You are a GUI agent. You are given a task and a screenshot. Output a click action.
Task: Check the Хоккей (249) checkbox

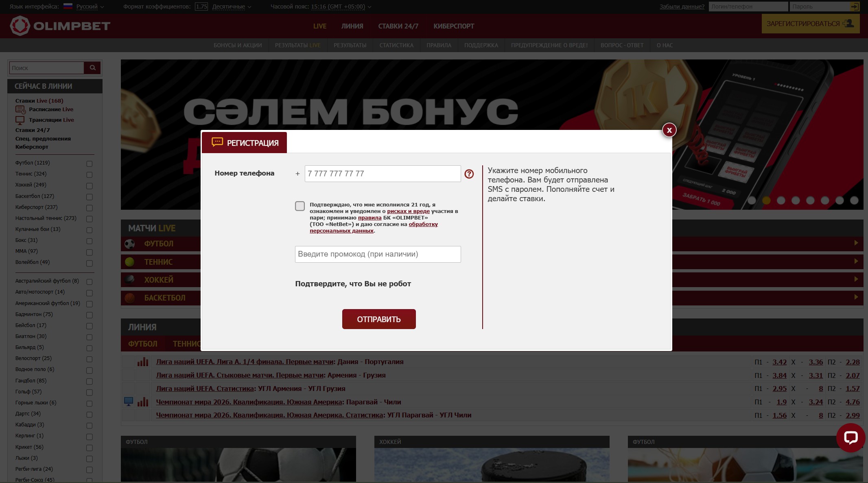click(x=90, y=186)
